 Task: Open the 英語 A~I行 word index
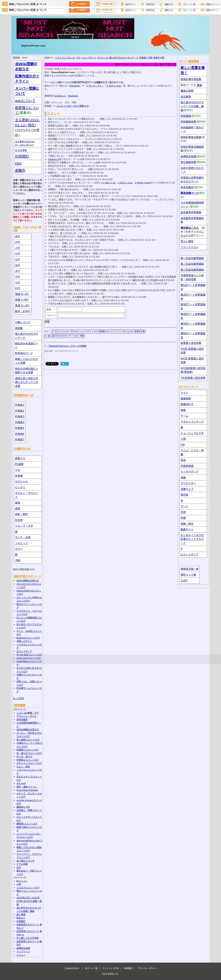tap(22, 294)
